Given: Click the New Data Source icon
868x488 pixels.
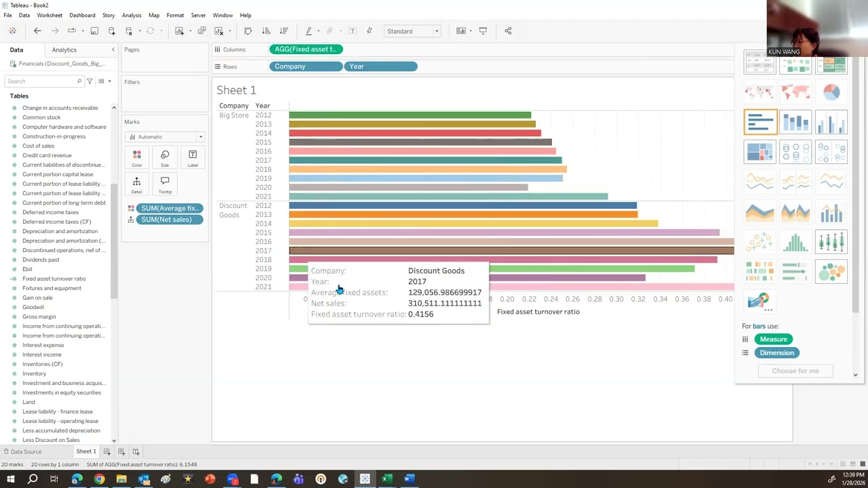Looking at the screenshot, I should click(112, 30).
